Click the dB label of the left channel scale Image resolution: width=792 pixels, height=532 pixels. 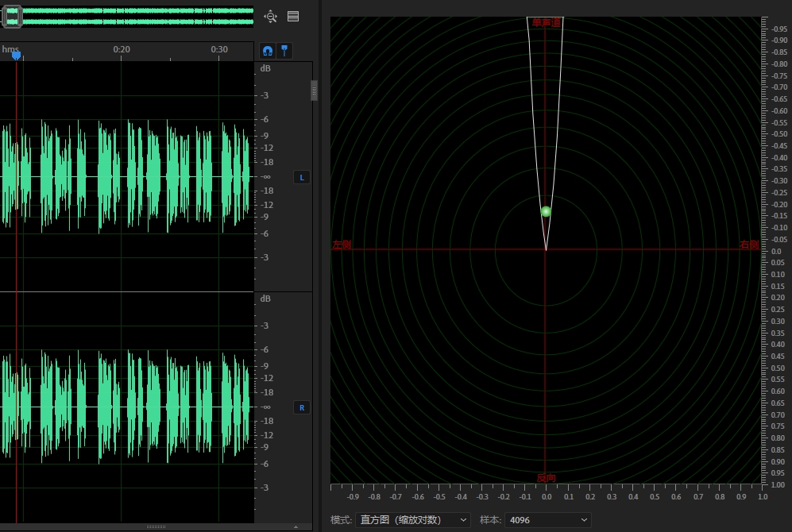265,68
